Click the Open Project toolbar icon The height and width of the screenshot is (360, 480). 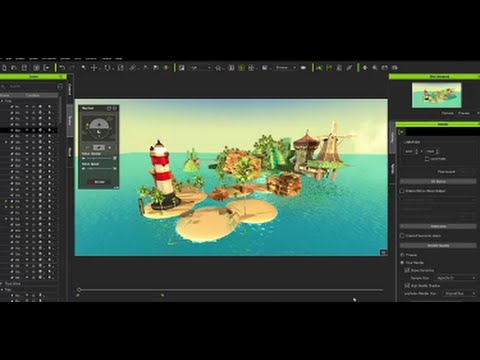pos(14,68)
